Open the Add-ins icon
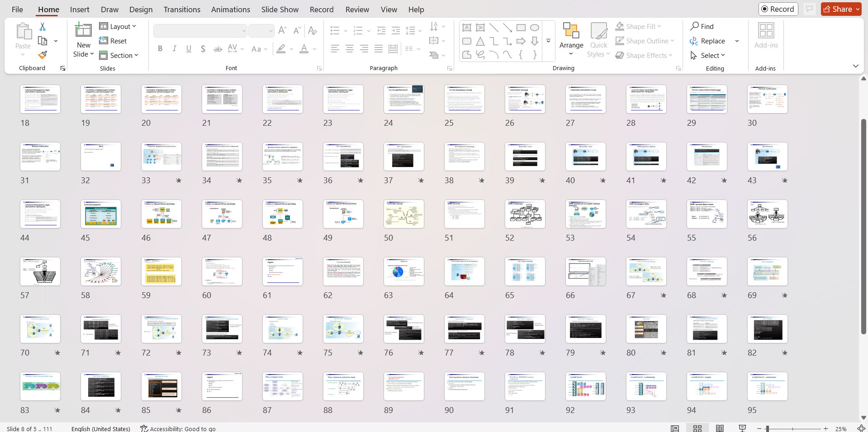 click(x=766, y=30)
